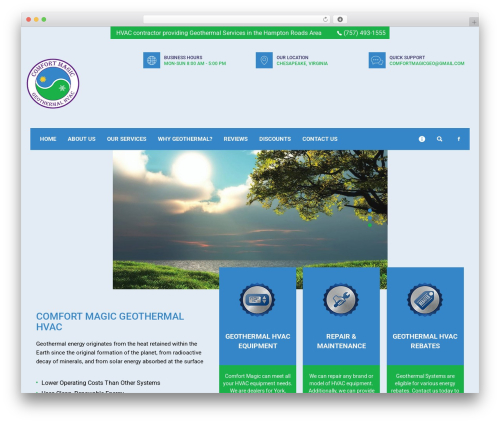Open the Contact Us menu item
The height and width of the screenshot is (423, 500).
click(x=320, y=139)
